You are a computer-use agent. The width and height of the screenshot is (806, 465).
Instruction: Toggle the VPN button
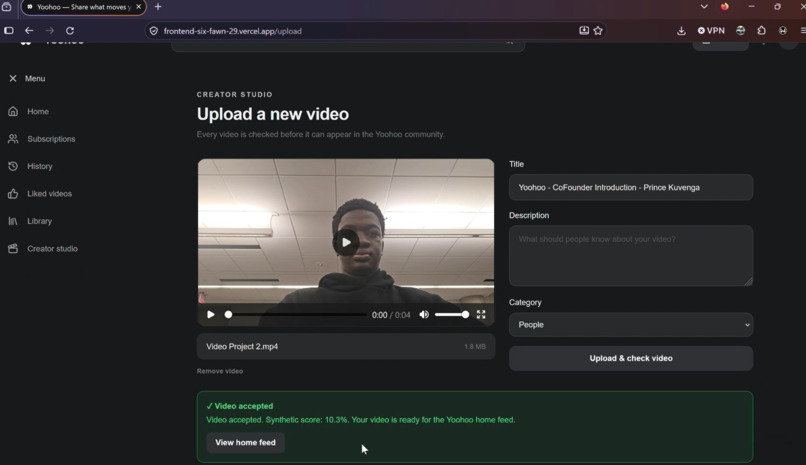tap(711, 31)
